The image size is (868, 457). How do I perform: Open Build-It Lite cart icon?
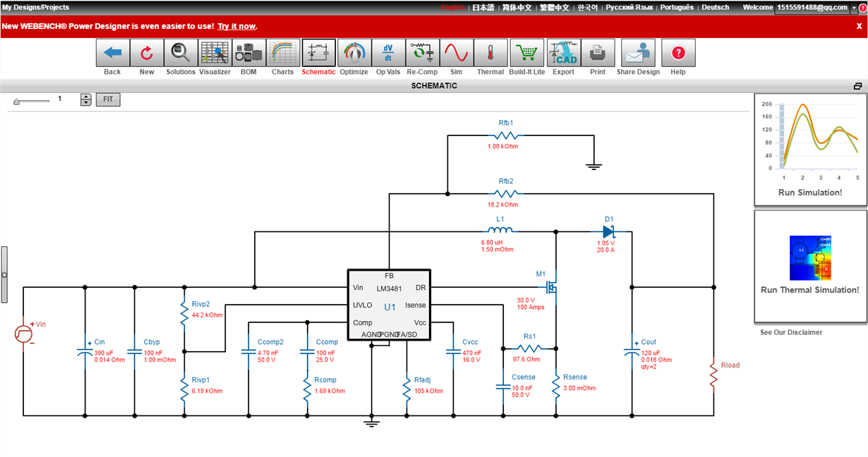(527, 53)
